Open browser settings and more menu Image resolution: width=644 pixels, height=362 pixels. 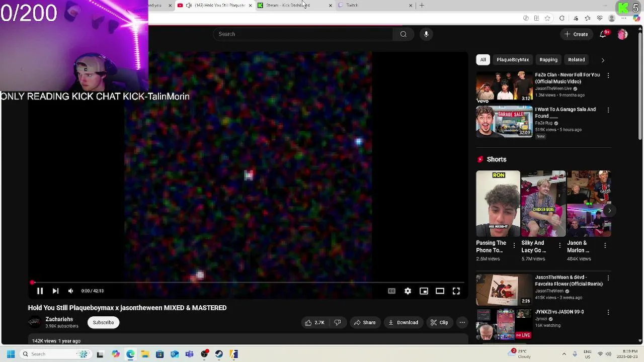[624, 18]
